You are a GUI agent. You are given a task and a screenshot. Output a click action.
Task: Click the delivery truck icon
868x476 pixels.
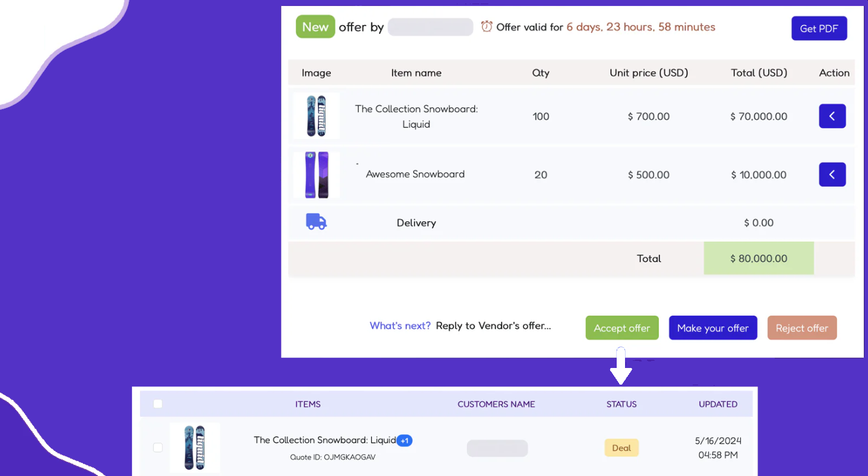pos(316,223)
